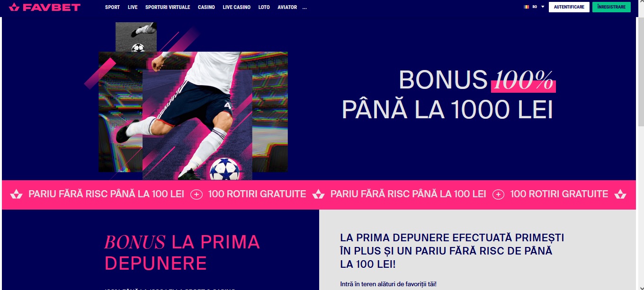Expand the more menu ellipsis
The height and width of the screenshot is (290, 644).
coord(304,8)
